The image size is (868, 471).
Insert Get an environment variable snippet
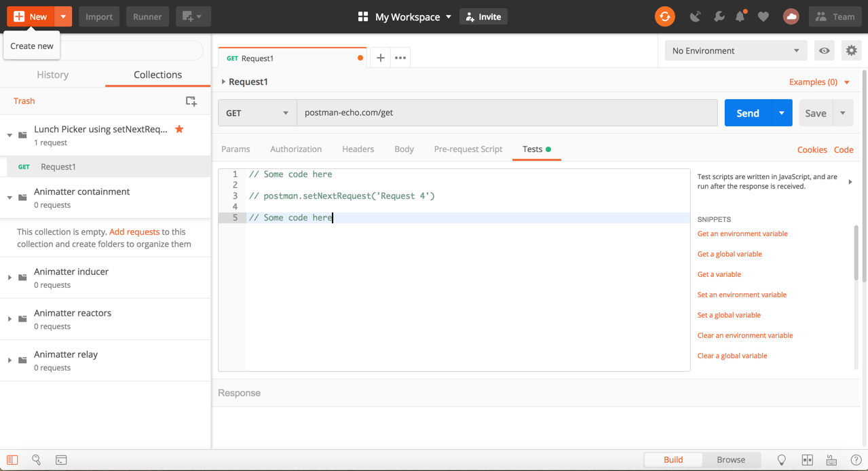click(742, 233)
